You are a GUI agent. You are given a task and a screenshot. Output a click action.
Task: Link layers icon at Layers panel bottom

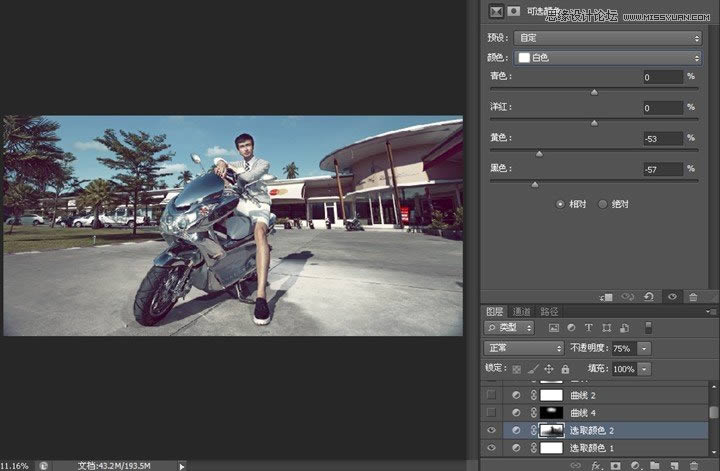tap(575, 465)
